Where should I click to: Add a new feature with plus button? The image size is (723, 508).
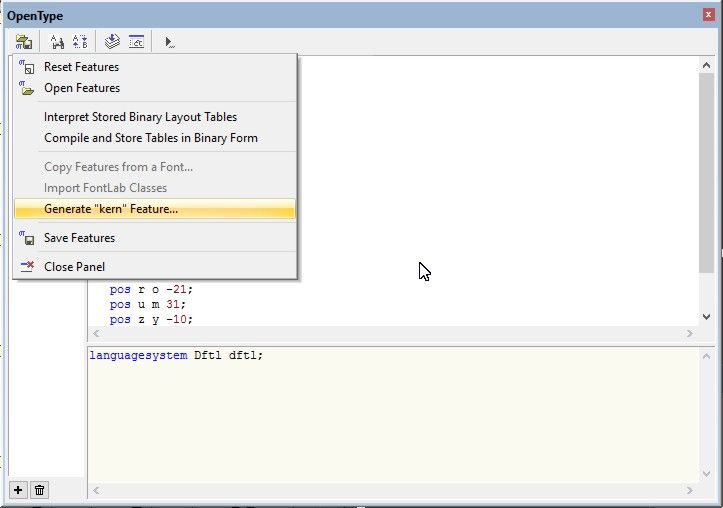[x=18, y=489]
